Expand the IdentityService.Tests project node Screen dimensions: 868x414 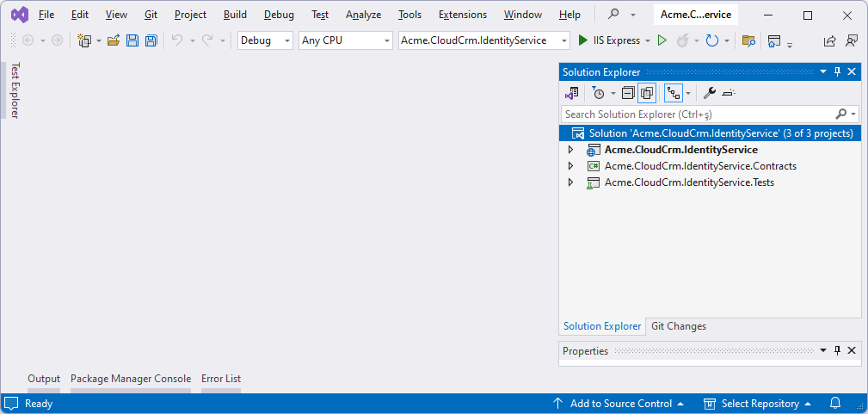tap(570, 182)
